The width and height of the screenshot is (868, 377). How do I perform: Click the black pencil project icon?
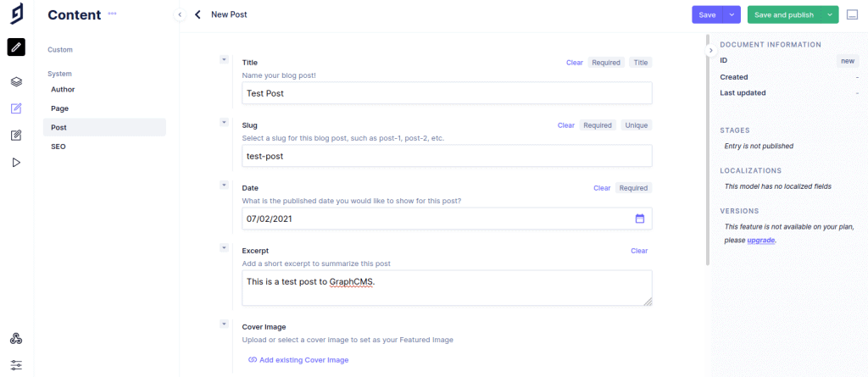(x=16, y=47)
